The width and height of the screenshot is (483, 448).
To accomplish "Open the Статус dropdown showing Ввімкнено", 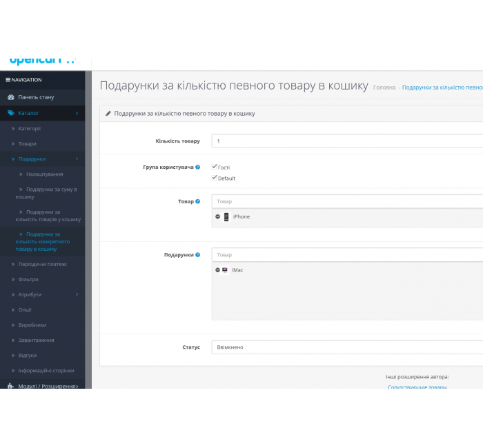I will pyautogui.click(x=347, y=347).
